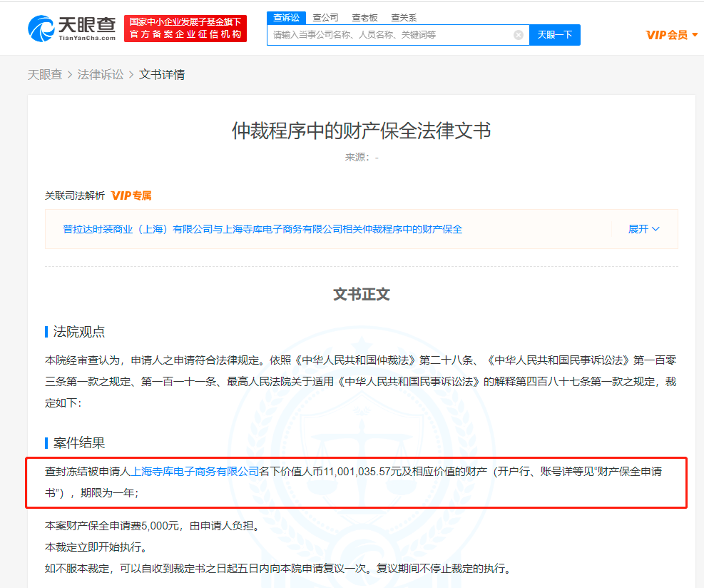Viewport: 704px width, 588px height.
Task: Click the document title 仲裁程序中的财产保全法律文书
Action: click(x=362, y=131)
